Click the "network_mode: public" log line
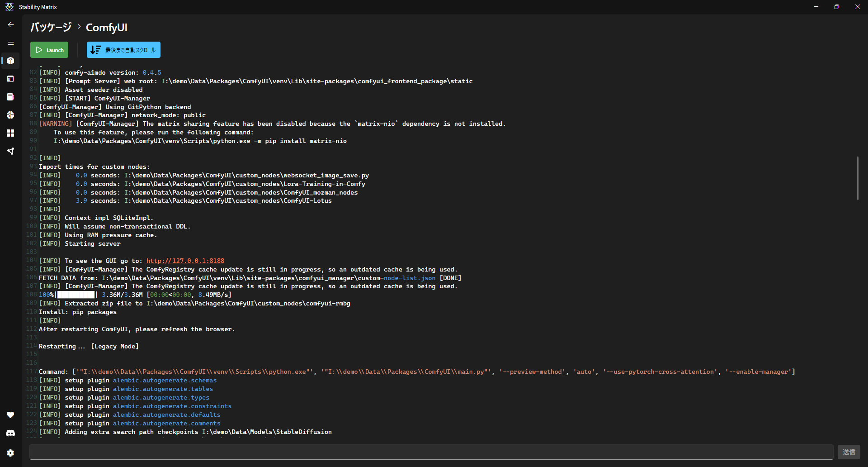This screenshot has height=467, width=868. click(123, 115)
